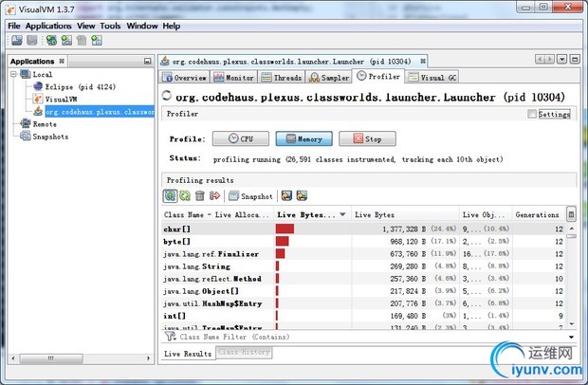Sort by Live Bytes numeric column header
Image resolution: width=588 pixels, height=385 pixels.
pyautogui.click(x=405, y=215)
